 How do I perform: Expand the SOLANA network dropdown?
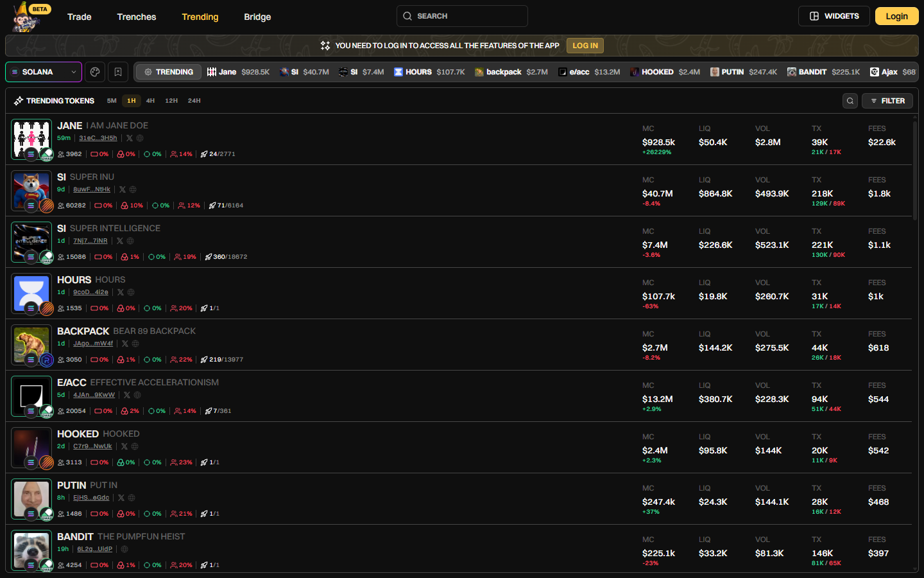(x=44, y=72)
